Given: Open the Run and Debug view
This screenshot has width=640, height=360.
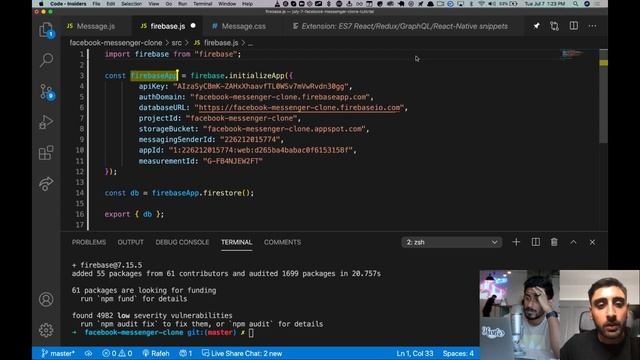Looking at the screenshot, I should coord(46,122).
